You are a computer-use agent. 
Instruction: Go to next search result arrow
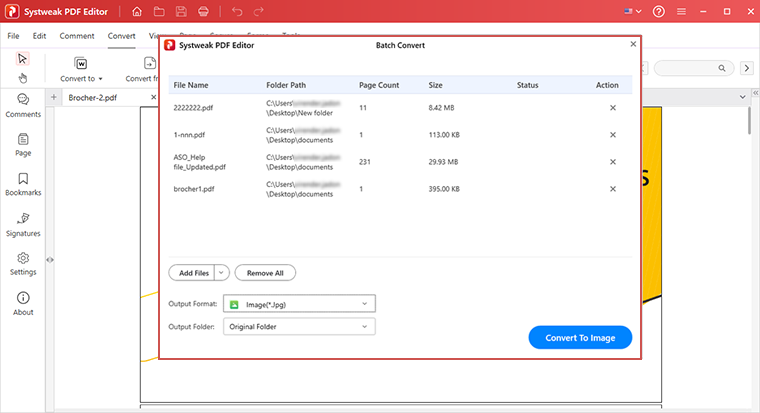(x=747, y=68)
